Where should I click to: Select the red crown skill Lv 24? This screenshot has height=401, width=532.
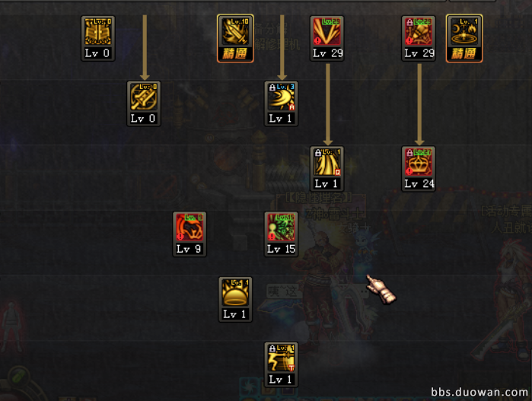pos(419,169)
